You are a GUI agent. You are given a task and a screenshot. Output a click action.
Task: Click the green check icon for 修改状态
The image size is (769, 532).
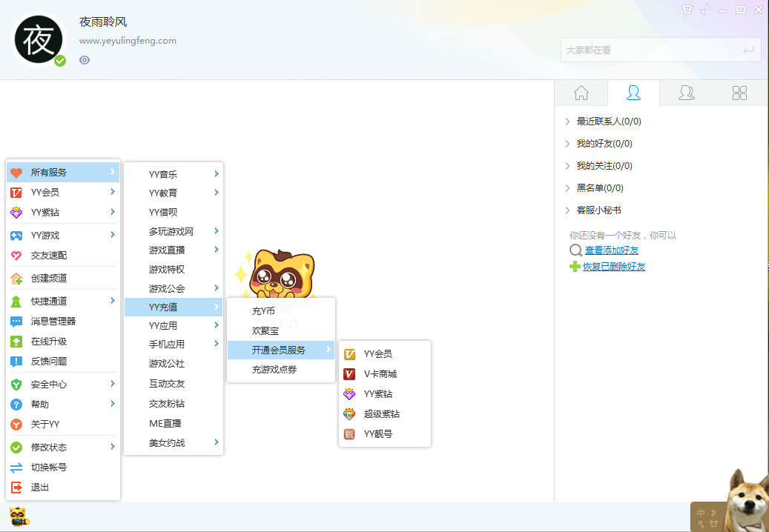16,448
